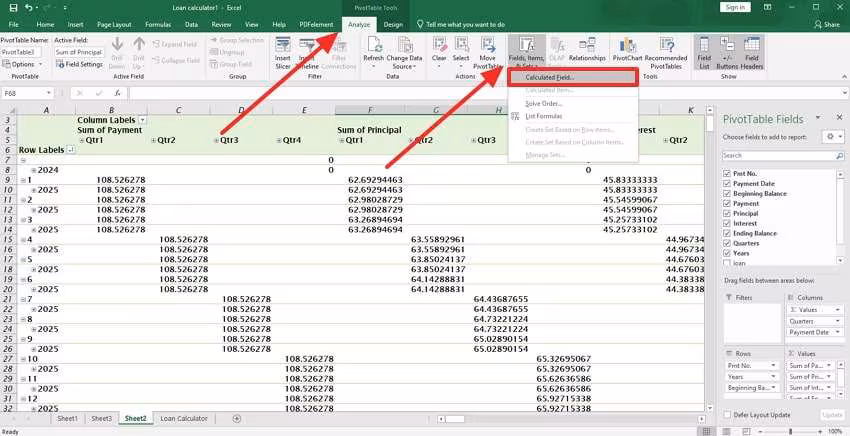Image resolution: width=850 pixels, height=436 pixels.
Task: Open the field list gear tools menu
Action: [x=833, y=137]
